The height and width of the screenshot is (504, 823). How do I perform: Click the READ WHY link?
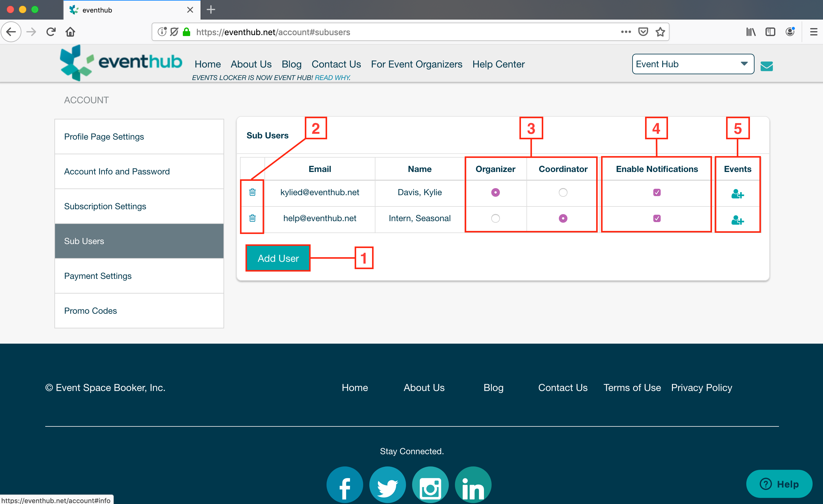click(x=332, y=78)
